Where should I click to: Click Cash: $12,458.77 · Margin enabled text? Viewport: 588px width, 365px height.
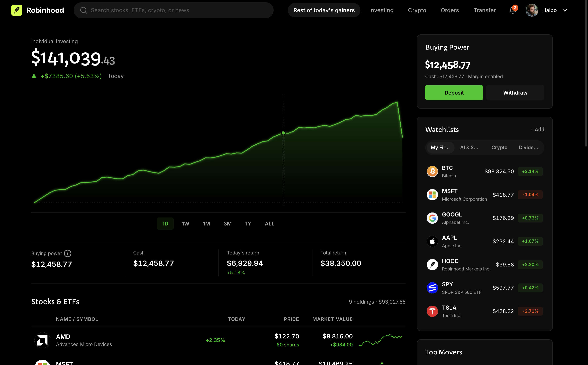pyautogui.click(x=464, y=77)
